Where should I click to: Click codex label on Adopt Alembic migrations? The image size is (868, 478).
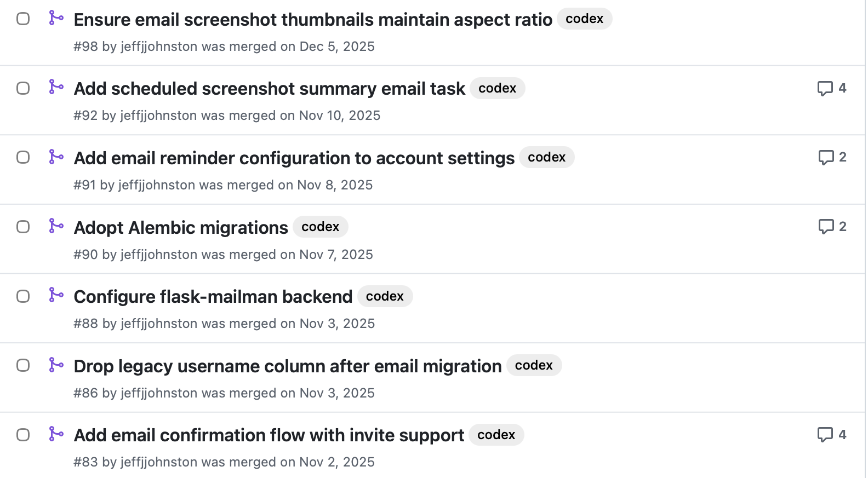coord(320,227)
